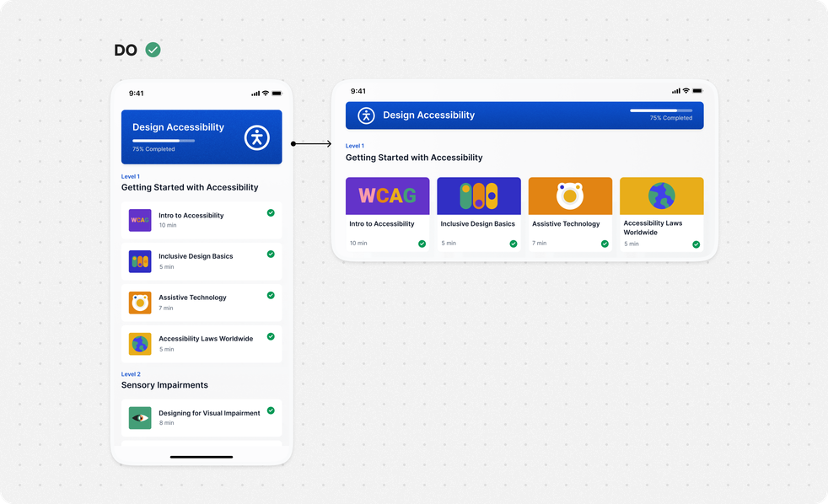Click the green checkmark beside DO heading
Image resolution: width=828 pixels, height=504 pixels.
pyautogui.click(x=153, y=50)
